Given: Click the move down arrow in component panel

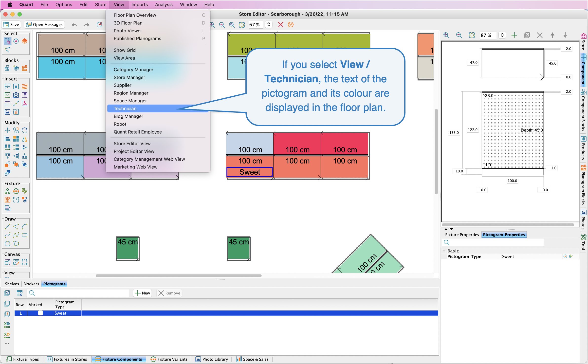Looking at the screenshot, I should click(565, 35).
